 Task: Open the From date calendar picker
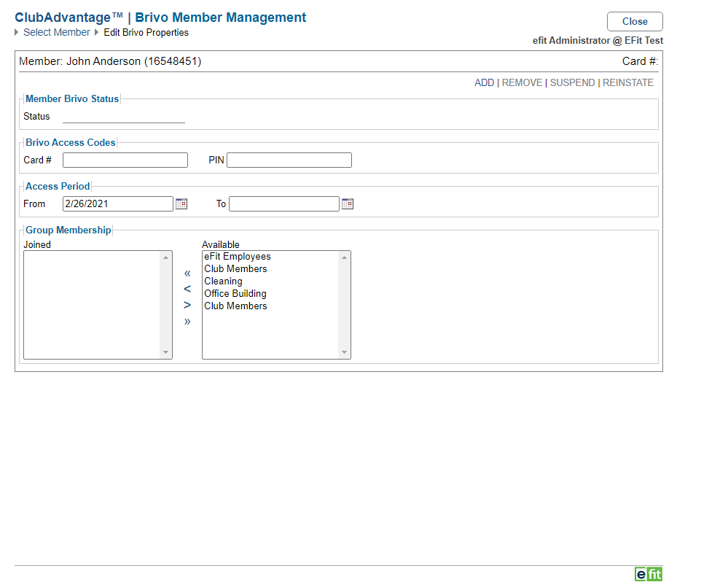pos(181,204)
